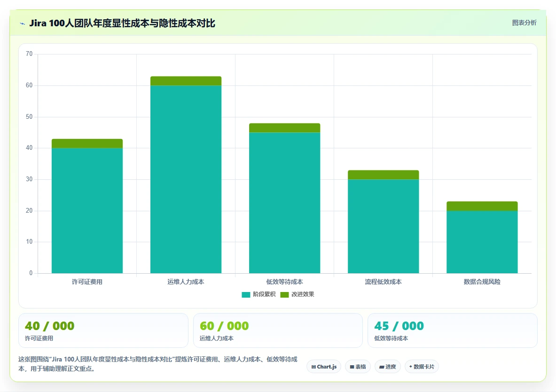
Task: Select the 进度 tag
Action: point(388,367)
